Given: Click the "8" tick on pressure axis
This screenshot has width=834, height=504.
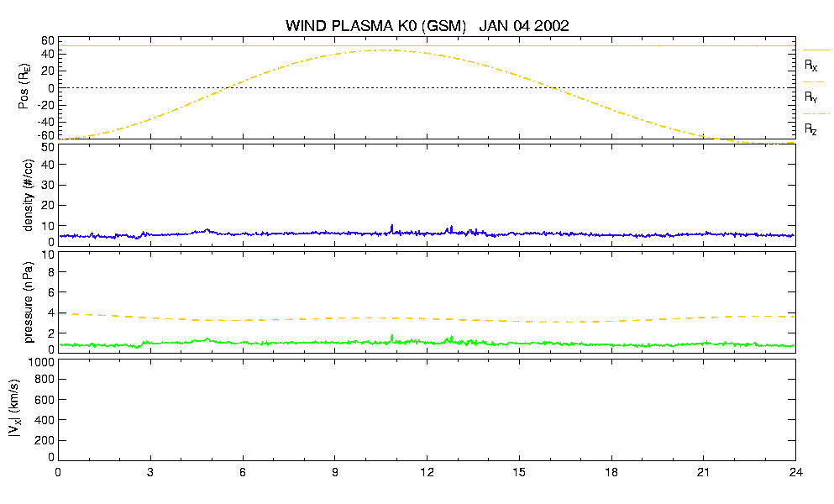Looking at the screenshot, I should 51,272.
